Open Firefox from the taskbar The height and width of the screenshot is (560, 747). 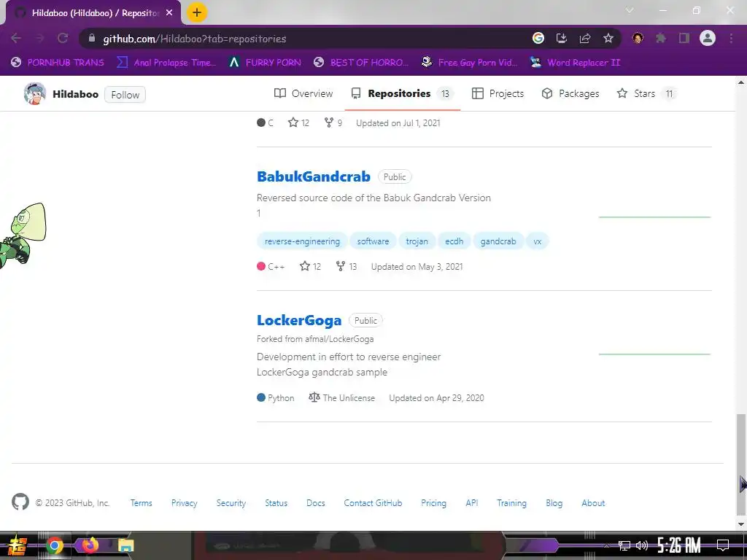click(x=90, y=545)
